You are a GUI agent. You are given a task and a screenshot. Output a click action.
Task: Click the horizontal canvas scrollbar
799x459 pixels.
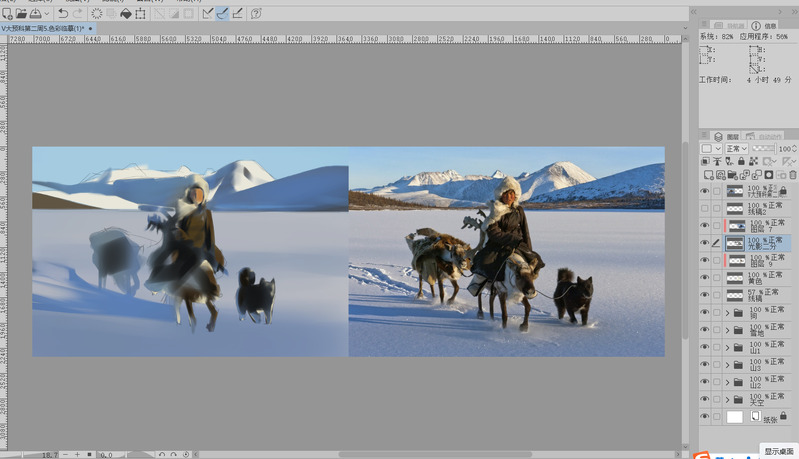coord(435,454)
